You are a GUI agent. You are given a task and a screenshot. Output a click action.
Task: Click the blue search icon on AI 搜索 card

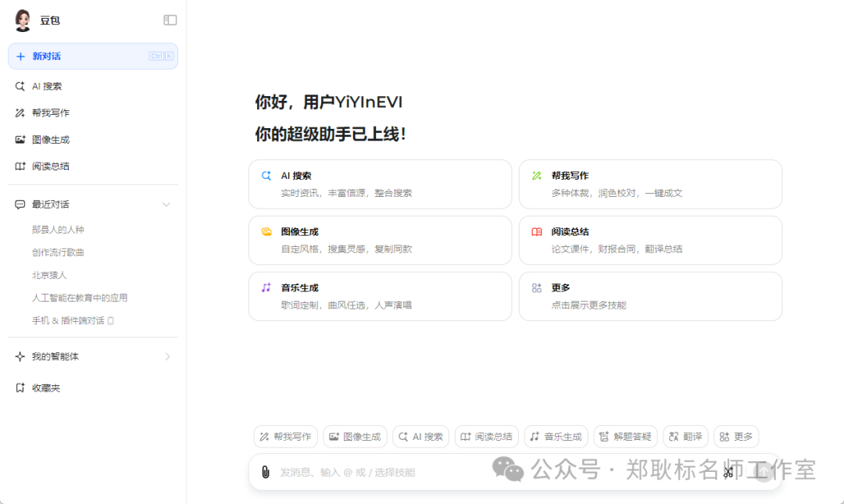tap(266, 176)
